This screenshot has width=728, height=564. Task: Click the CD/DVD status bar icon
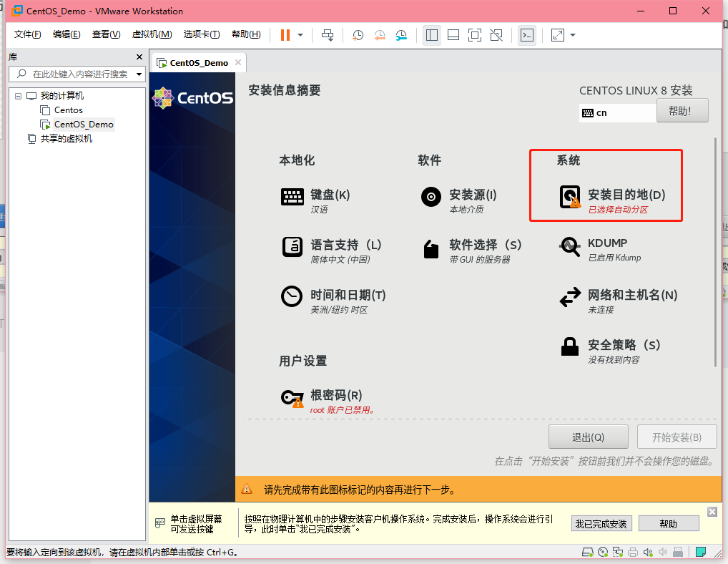[603, 552]
